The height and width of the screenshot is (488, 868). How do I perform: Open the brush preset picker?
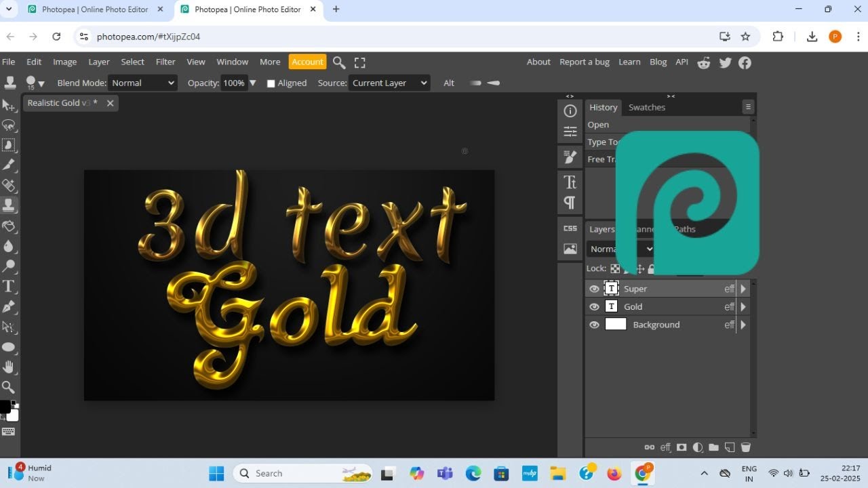click(35, 83)
